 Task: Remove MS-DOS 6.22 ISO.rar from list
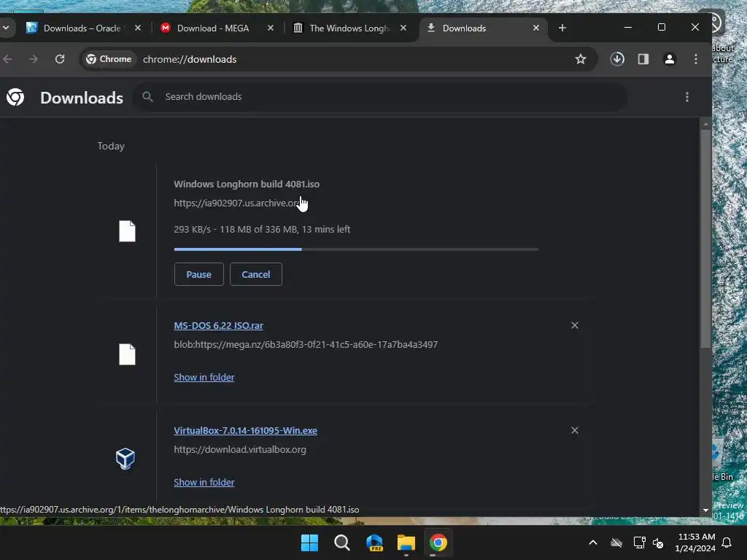(x=575, y=325)
